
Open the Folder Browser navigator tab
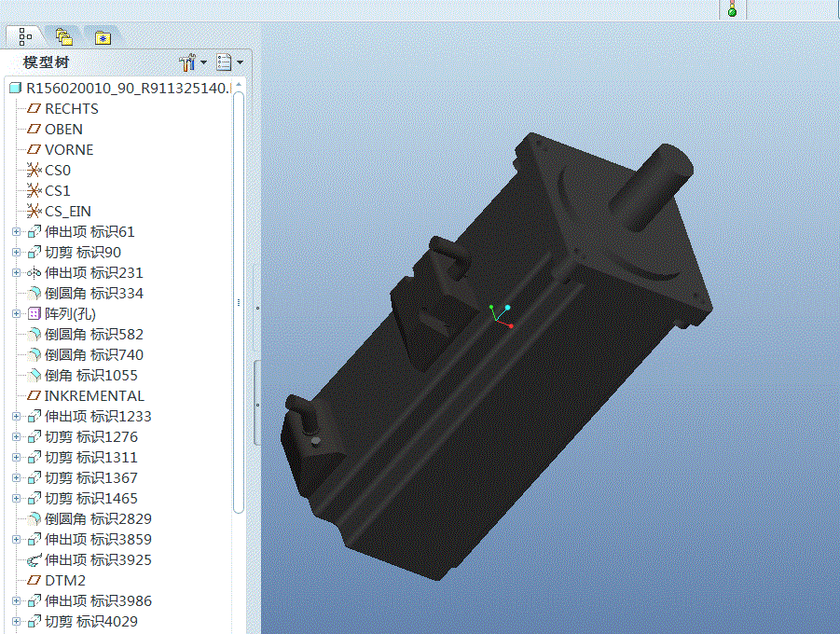[x=63, y=36]
